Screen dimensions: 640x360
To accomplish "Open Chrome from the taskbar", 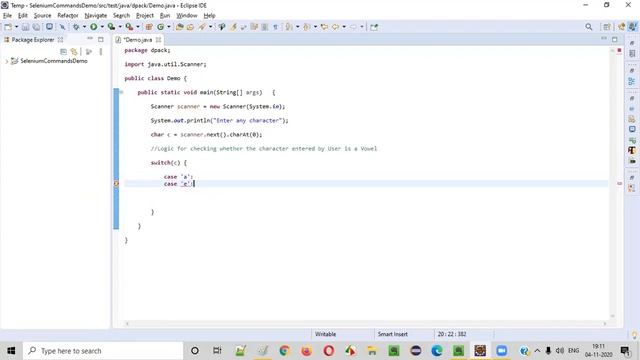I will [284, 351].
